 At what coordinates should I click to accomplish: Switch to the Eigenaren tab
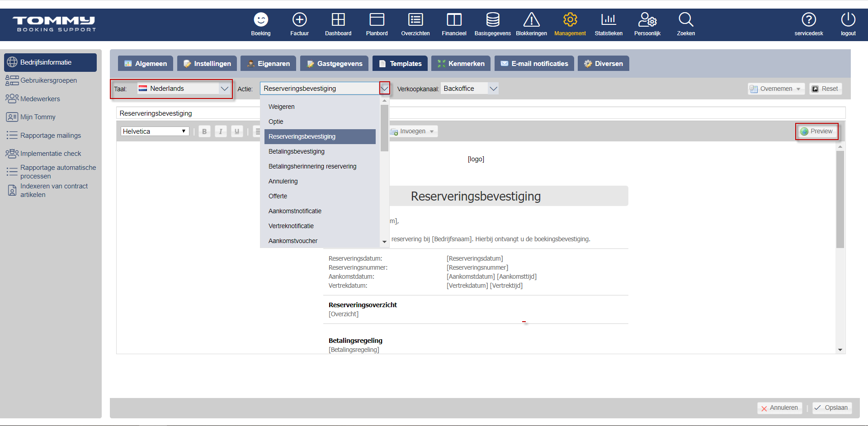coord(269,64)
